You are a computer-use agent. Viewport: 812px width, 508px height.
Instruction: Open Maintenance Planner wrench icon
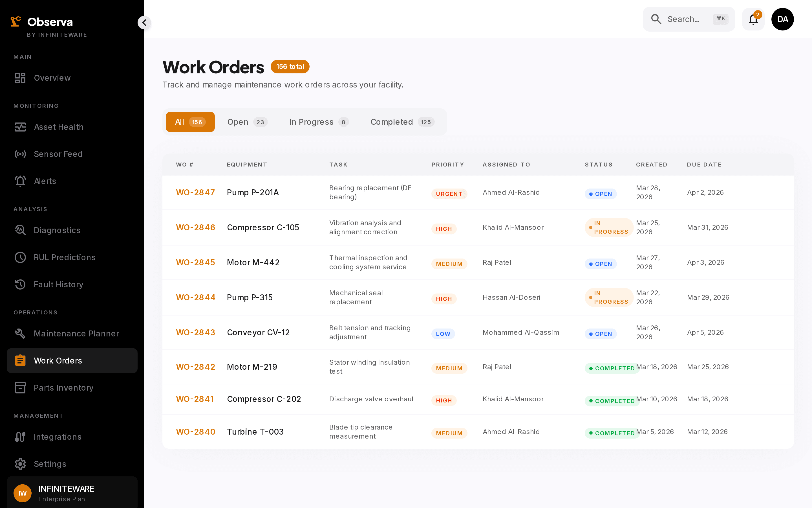[20, 334]
